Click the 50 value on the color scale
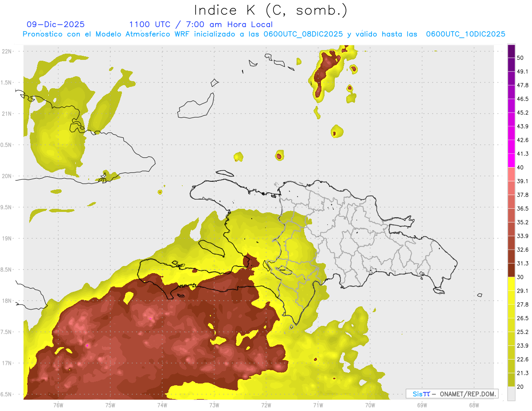532x411 pixels. 520,58
